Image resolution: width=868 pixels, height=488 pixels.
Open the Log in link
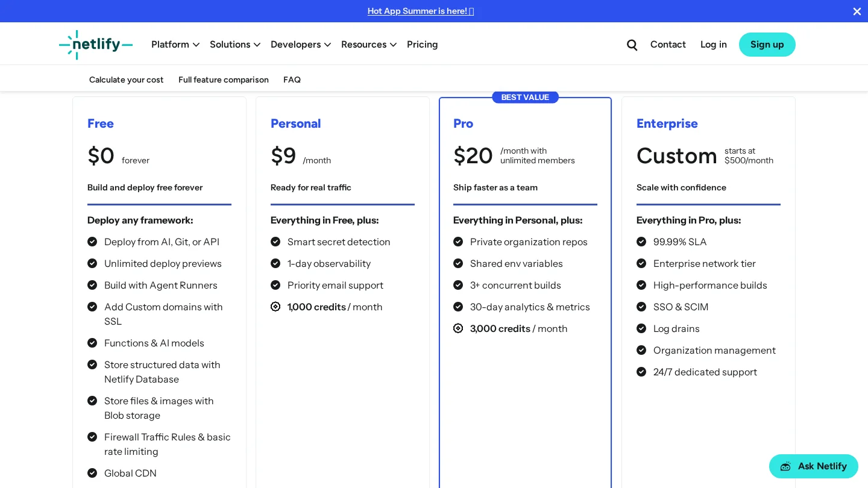pyautogui.click(x=714, y=45)
